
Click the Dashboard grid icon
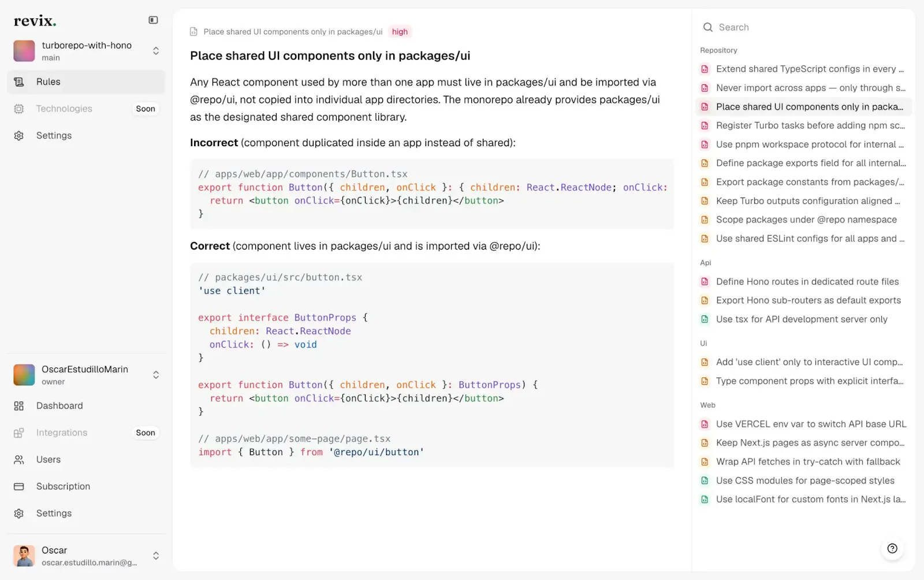click(x=19, y=406)
